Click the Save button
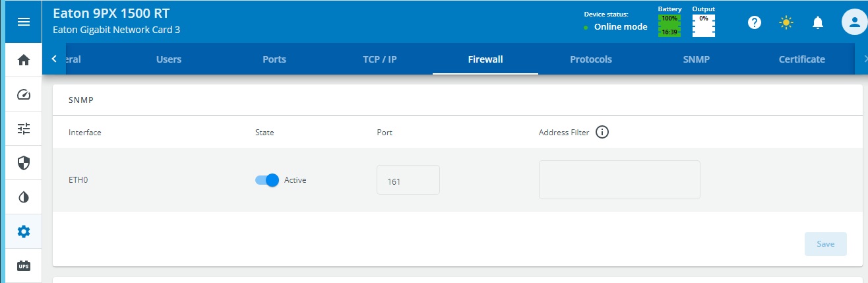This screenshot has width=868, height=283. pos(826,244)
